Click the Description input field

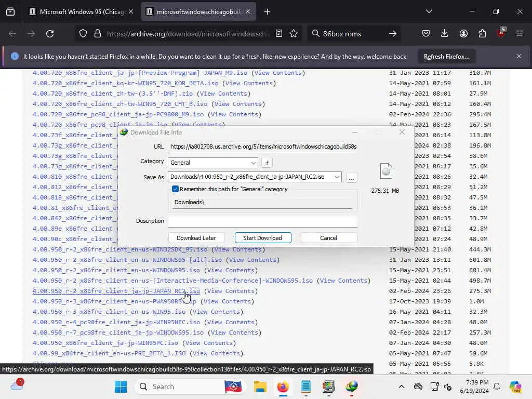[x=262, y=221]
